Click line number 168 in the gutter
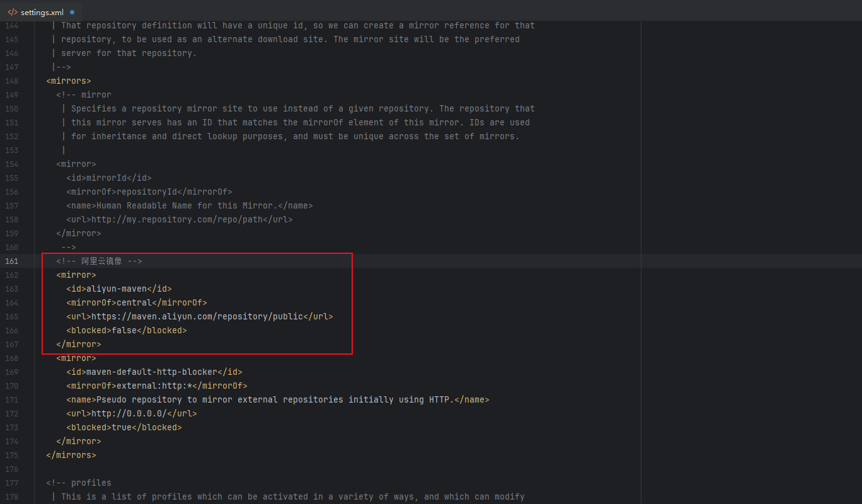The height and width of the screenshot is (504, 862). click(11, 358)
